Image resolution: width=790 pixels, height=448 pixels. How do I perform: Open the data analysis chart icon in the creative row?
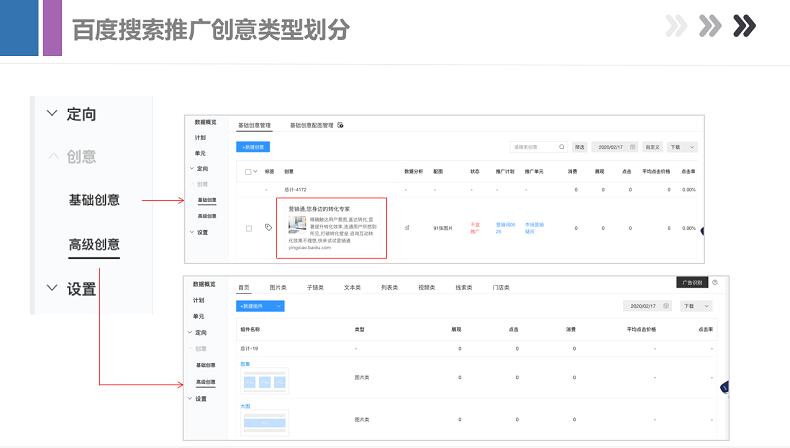(407, 227)
